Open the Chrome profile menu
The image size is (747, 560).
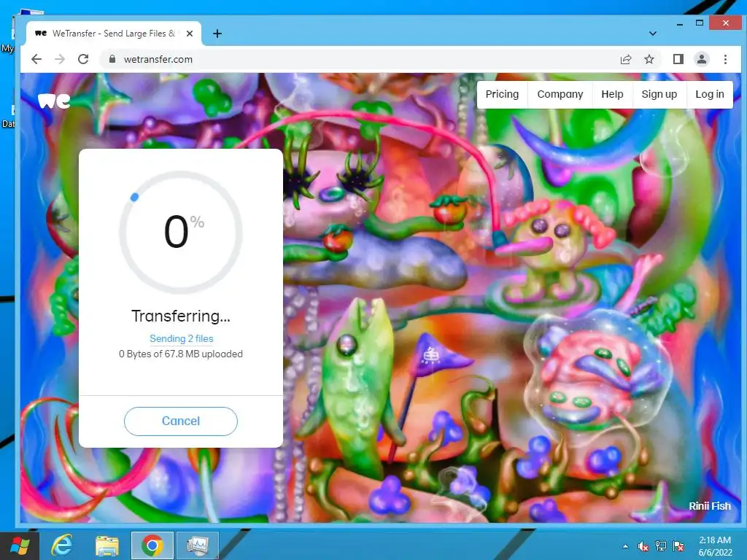tap(702, 59)
